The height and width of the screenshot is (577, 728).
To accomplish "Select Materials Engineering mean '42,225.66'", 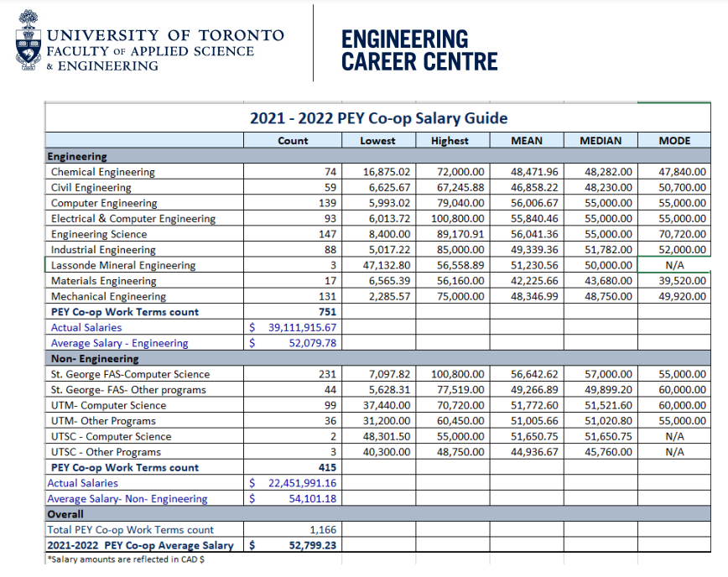I will point(534,281).
